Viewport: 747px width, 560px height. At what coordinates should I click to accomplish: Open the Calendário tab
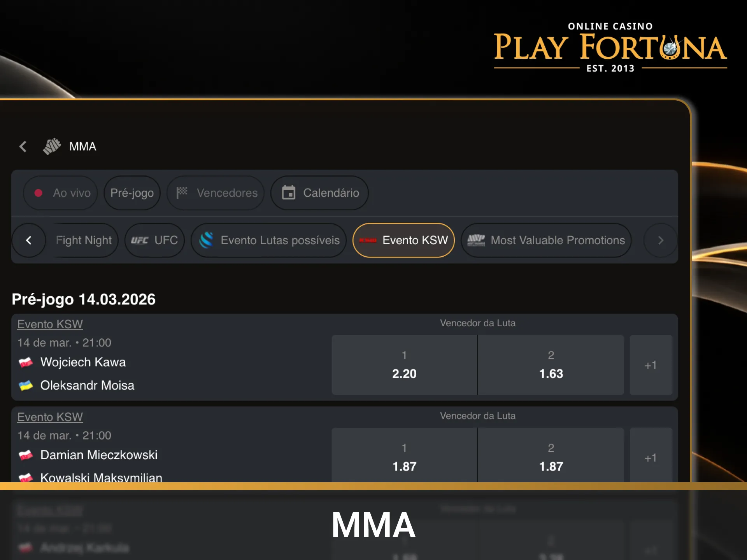(319, 193)
